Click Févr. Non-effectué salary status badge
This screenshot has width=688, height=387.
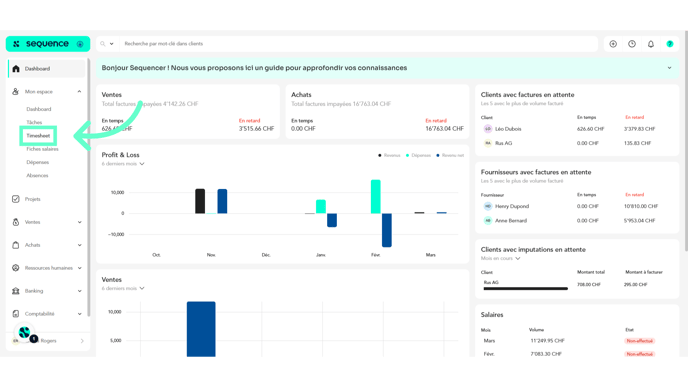click(639, 354)
